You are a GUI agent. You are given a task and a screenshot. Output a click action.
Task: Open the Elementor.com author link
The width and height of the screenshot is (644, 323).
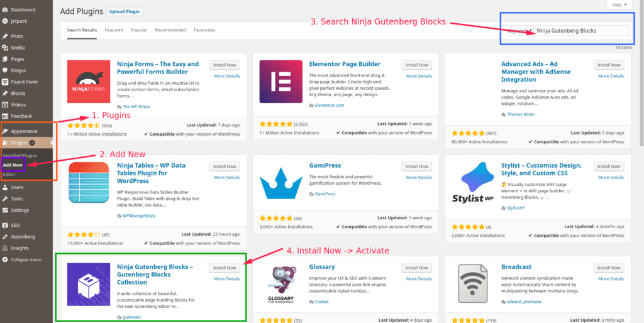click(x=330, y=105)
